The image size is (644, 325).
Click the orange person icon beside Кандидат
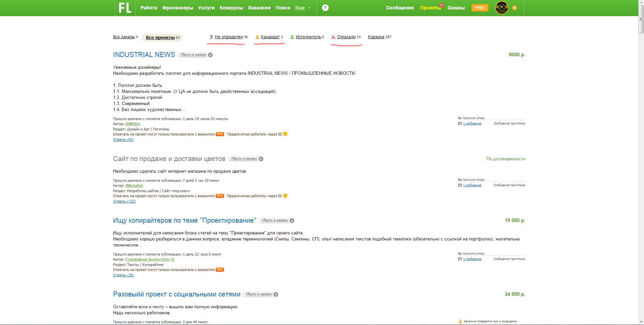tap(257, 37)
